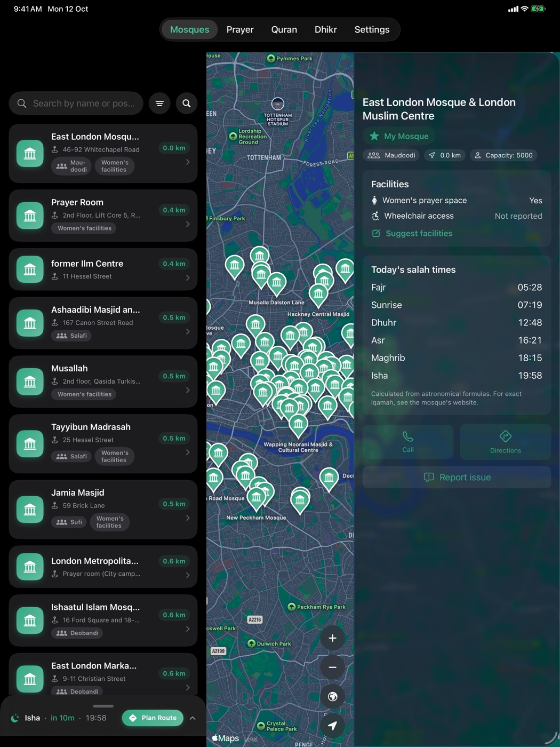The height and width of the screenshot is (747, 560).
Task: Expand former Ilm Centre row chevron
Action: (x=188, y=278)
